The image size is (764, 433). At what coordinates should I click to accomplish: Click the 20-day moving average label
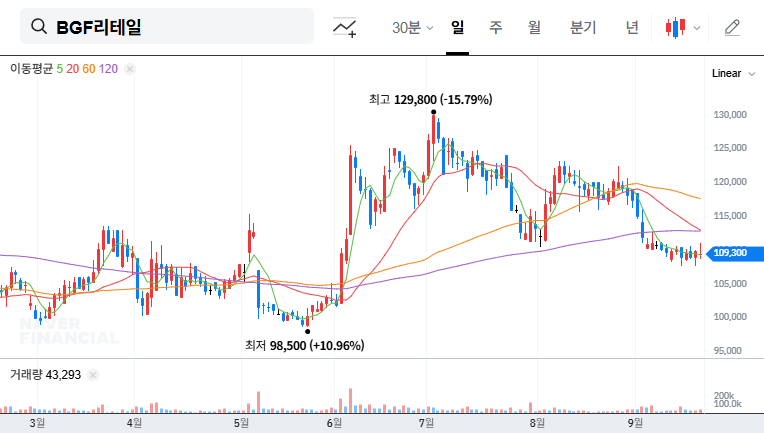click(73, 69)
